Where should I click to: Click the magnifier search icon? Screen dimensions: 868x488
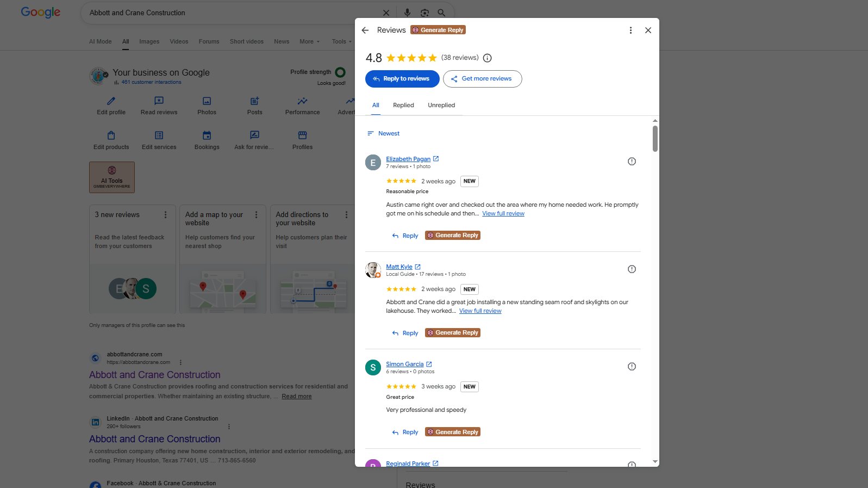tap(441, 13)
